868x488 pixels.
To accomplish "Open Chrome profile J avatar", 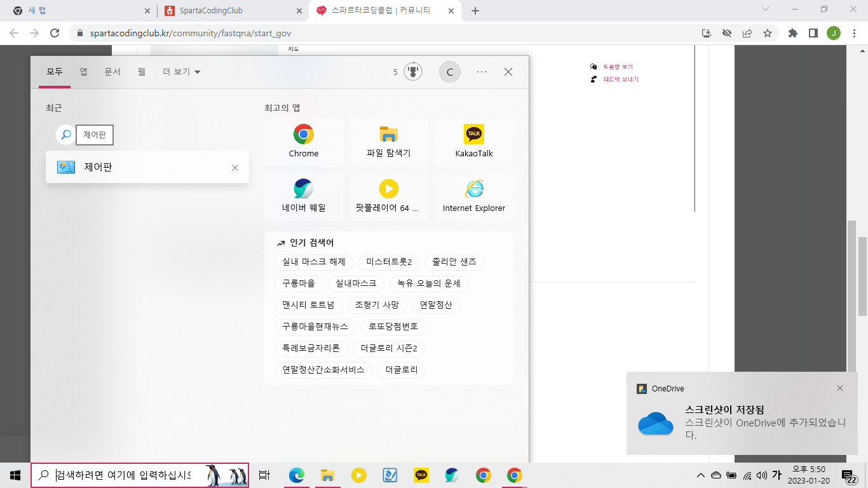I will [x=833, y=33].
